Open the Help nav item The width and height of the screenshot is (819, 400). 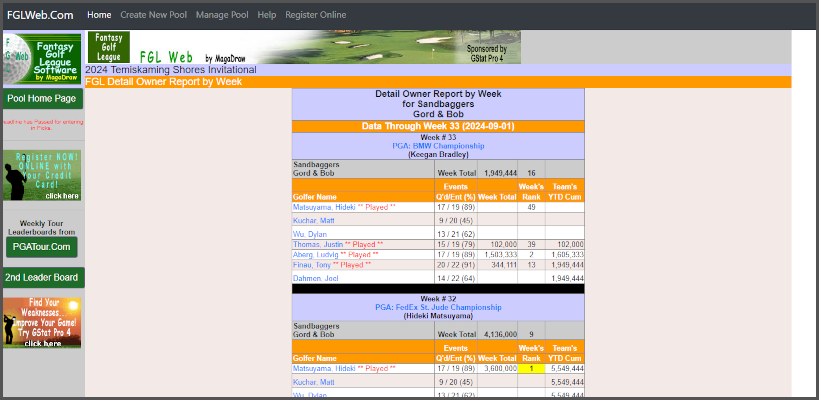[266, 15]
